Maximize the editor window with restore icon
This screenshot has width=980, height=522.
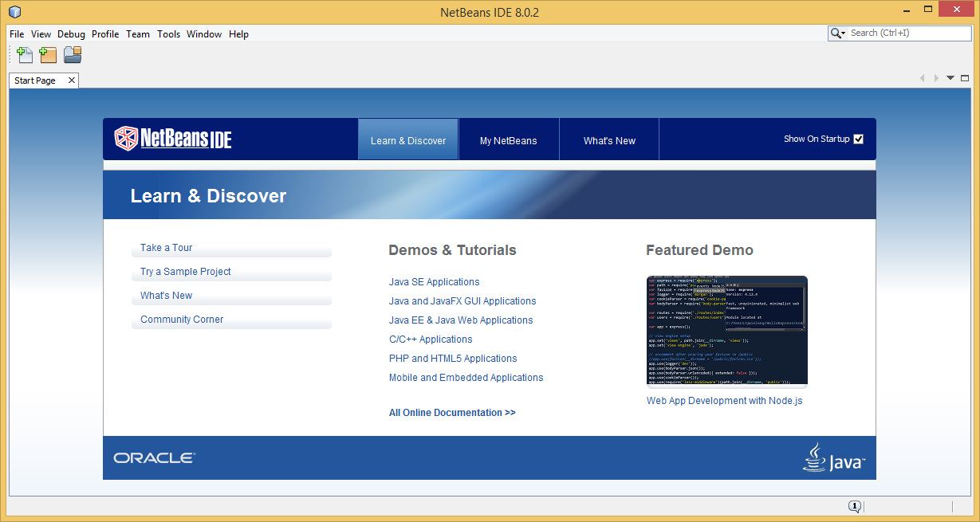tap(965, 78)
